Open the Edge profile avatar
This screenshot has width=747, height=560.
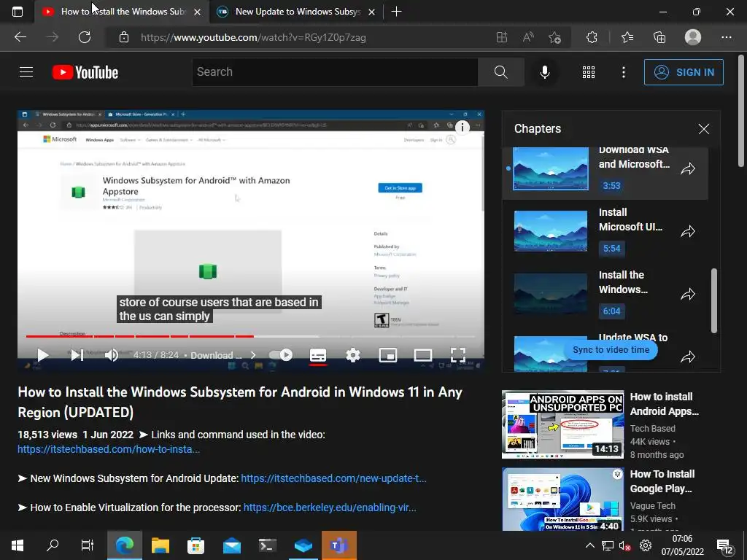(693, 37)
